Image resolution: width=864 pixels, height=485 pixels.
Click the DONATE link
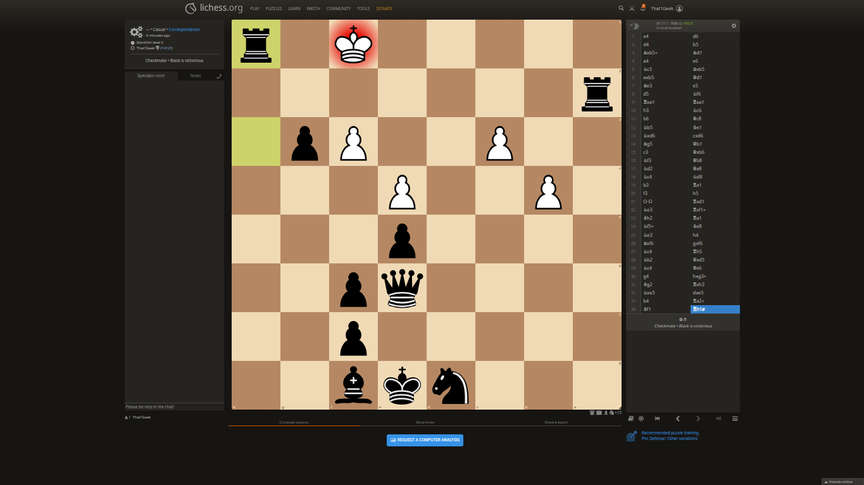(x=384, y=8)
